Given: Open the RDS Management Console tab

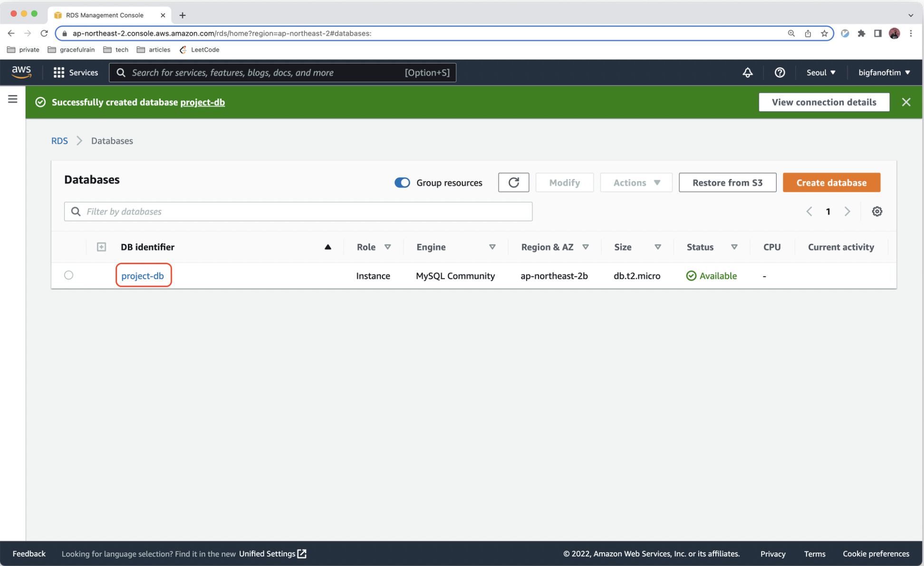Looking at the screenshot, I should [x=105, y=15].
